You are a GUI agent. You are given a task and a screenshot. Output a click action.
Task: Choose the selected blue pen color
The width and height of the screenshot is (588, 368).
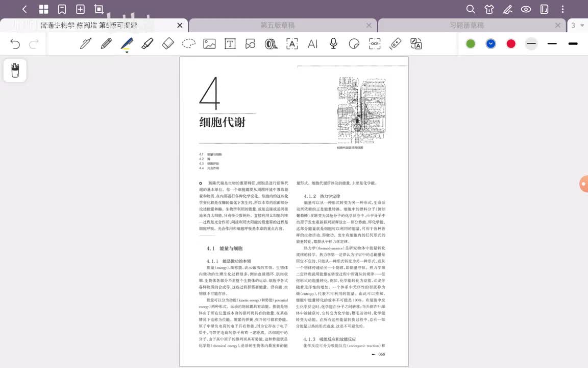[491, 43]
